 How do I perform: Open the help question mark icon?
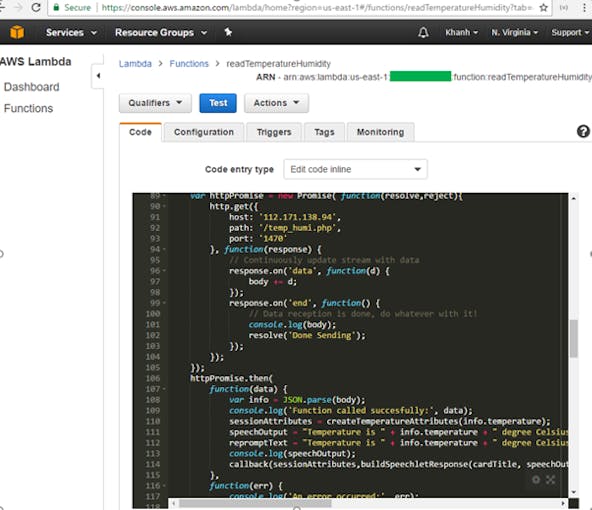point(583,131)
